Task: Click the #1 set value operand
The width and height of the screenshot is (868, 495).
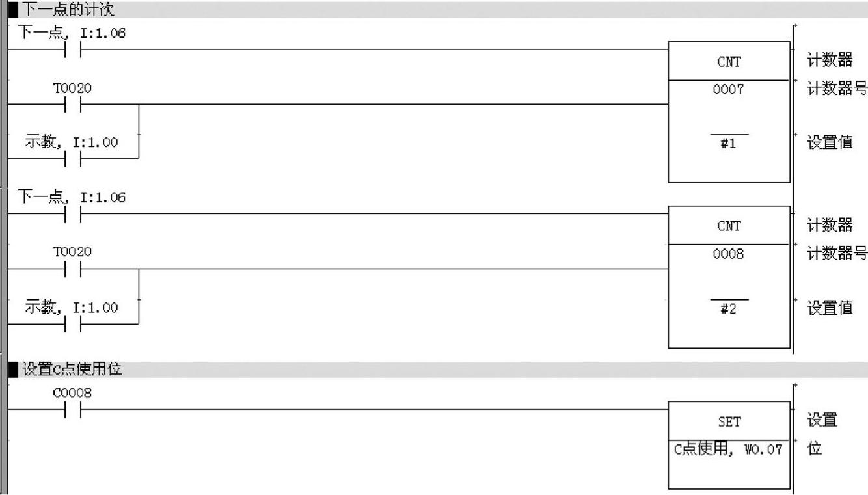Action: pyautogui.click(x=729, y=144)
